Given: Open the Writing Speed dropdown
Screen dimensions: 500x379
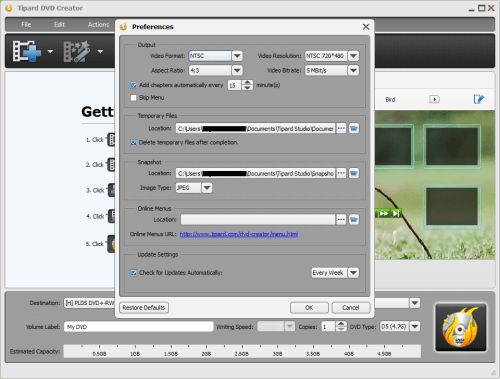Looking at the screenshot, I should click(290, 326).
